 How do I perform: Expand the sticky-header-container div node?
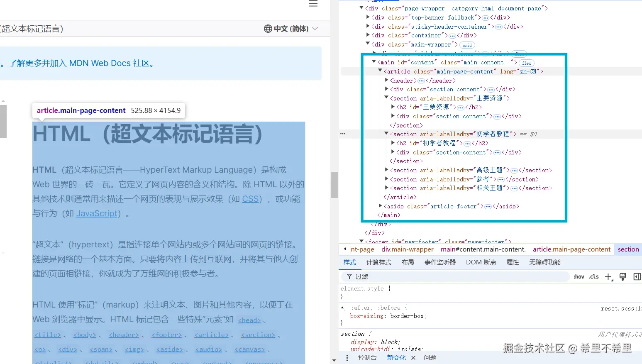368,26
